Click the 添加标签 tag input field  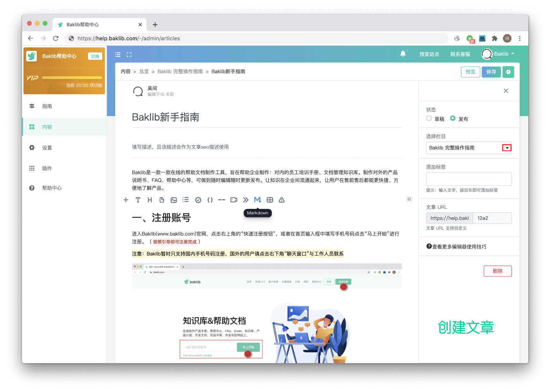click(469, 179)
